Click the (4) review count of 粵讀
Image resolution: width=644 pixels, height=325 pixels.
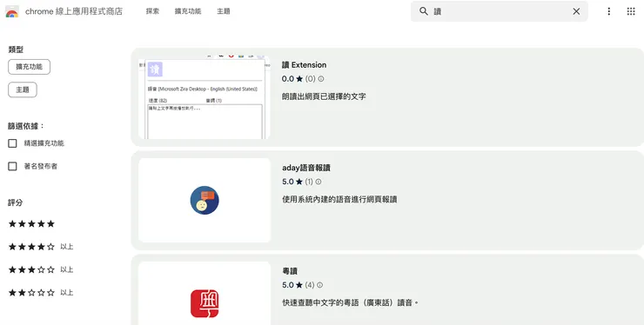pos(310,285)
